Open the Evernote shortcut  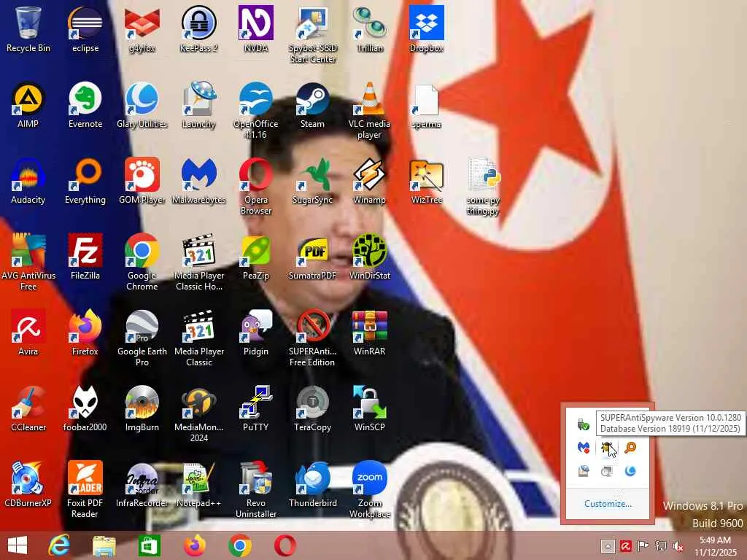(x=85, y=105)
